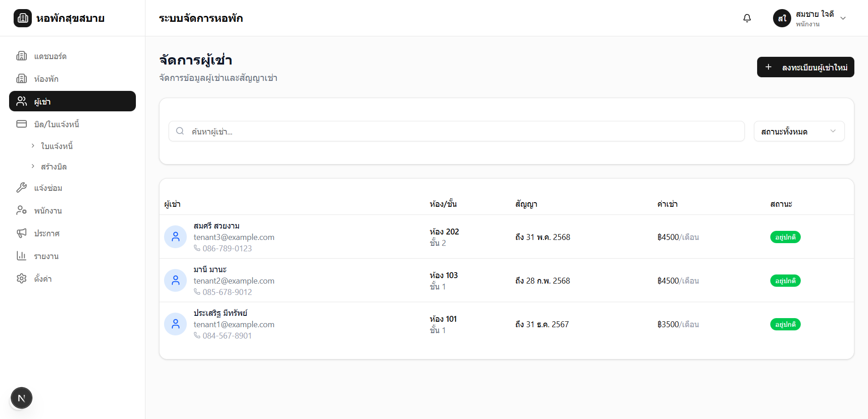
Task: Open the notification bell
Action: 747,18
